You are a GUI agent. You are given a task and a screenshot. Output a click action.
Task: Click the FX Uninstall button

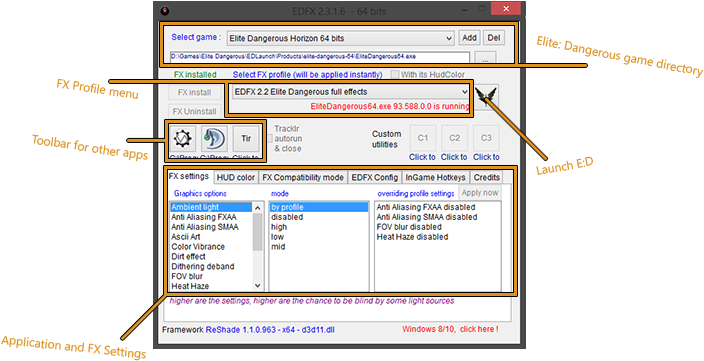coord(194,111)
